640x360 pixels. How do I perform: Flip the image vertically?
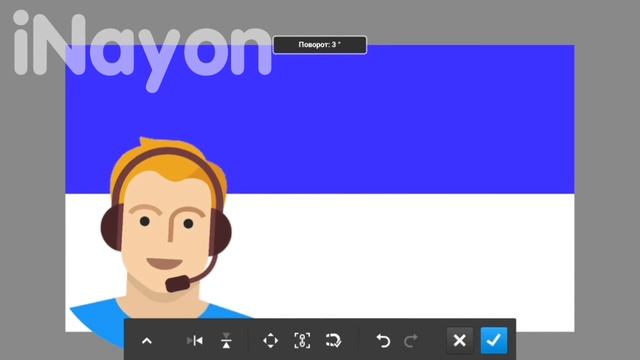click(226, 340)
